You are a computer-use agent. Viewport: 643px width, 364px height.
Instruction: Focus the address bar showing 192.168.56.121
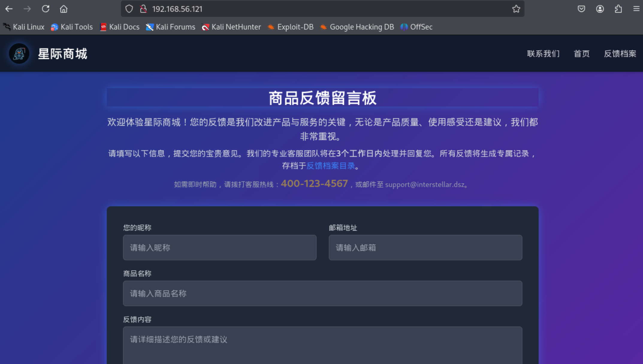(x=322, y=9)
